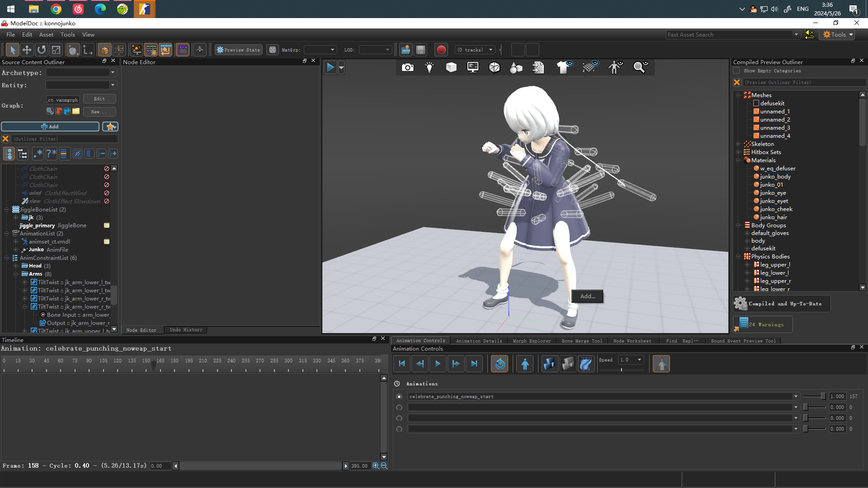This screenshot has height=488, width=868.
Task: Open Chrome from Windows taskbar
Action: click(x=56, y=9)
